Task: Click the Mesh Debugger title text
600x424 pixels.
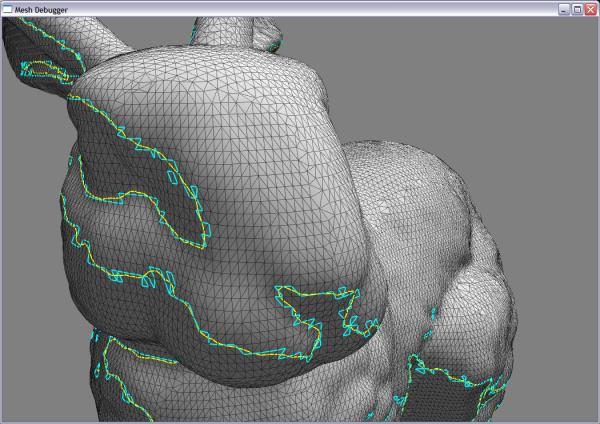Action: tap(41, 10)
